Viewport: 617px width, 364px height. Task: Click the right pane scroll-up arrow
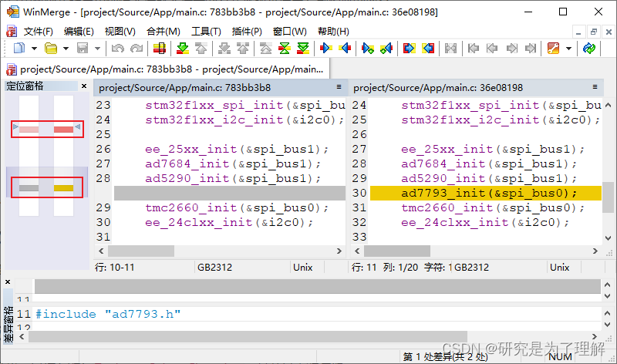[x=609, y=105]
